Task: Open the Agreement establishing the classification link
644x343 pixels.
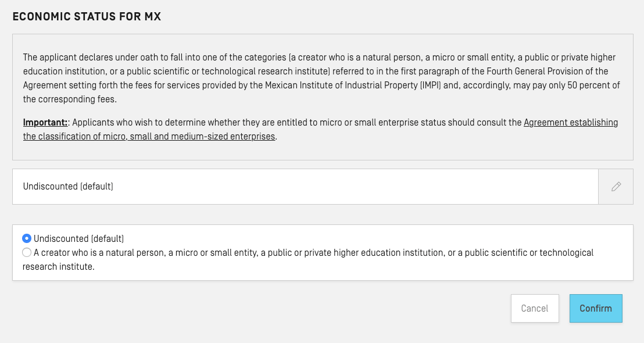Action: pos(570,123)
